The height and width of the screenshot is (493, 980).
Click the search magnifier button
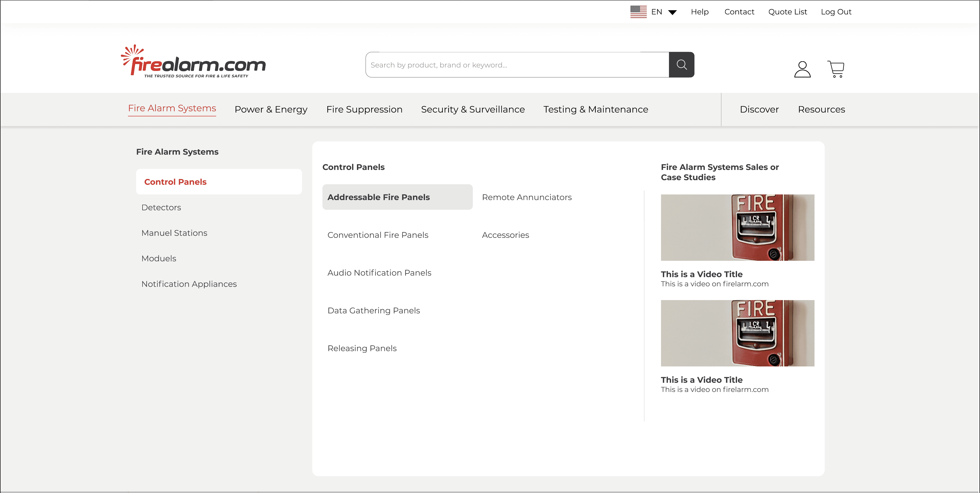point(681,65)
